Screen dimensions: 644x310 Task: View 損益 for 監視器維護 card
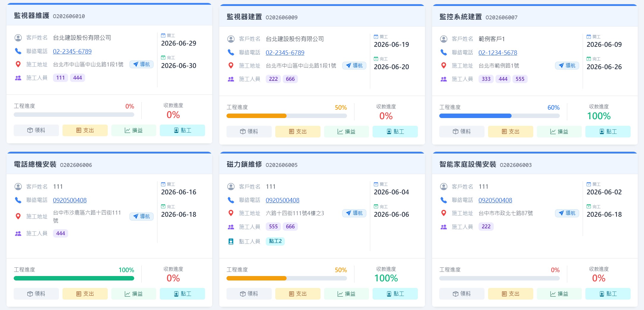click(x=134, y=130)
